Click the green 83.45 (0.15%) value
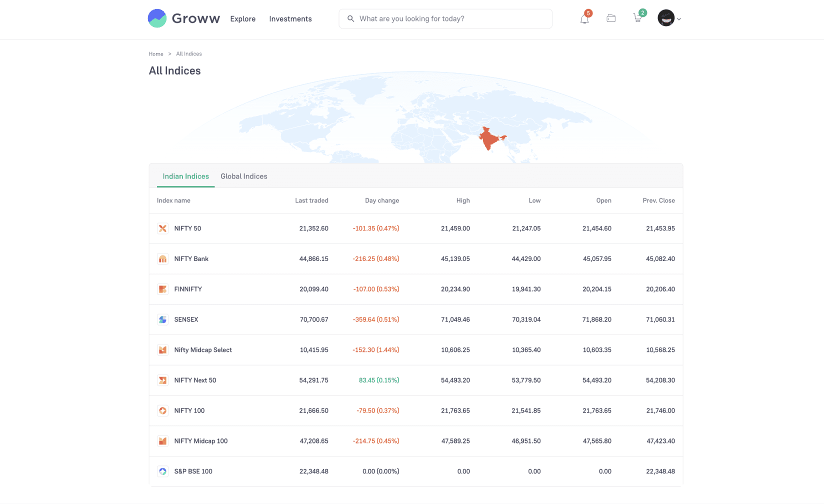824x504 pixels. click(379, 380)
